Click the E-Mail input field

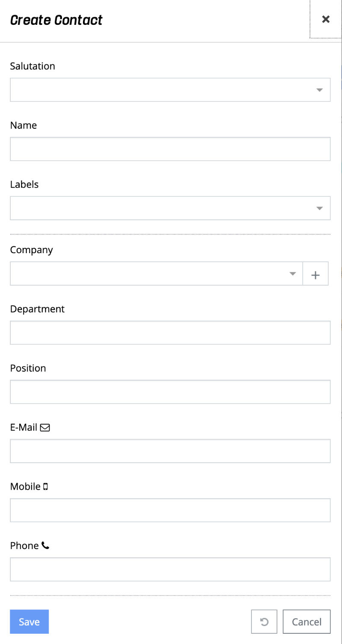170,451
